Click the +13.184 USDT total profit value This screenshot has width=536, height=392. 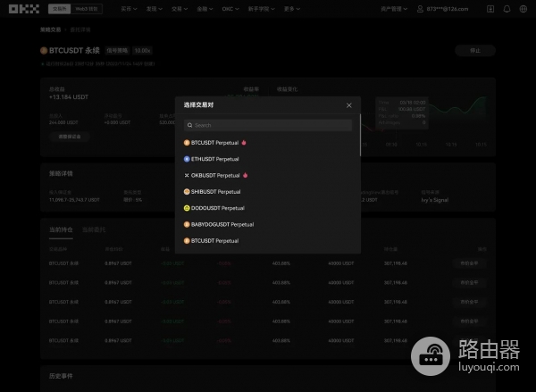[x=69, y=97]
